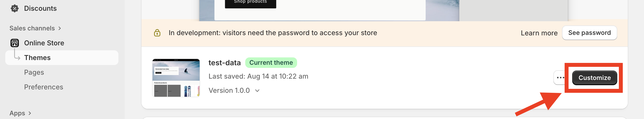Click the test-data theme title
Screen dimensions: 644x119
(x=225, y=63)
